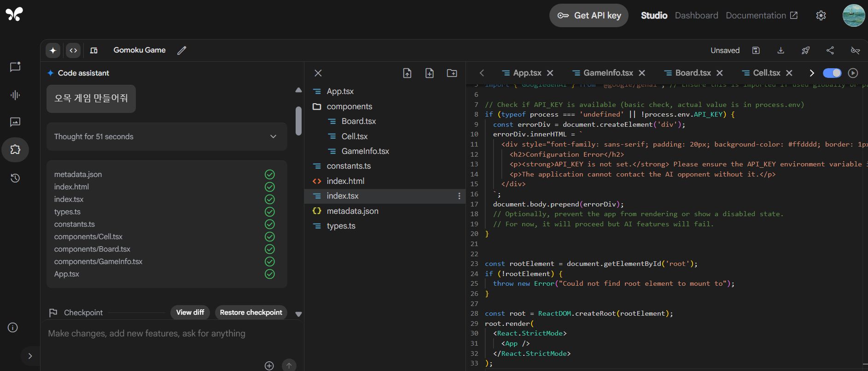Click the save app icon
Screen dimensions: 868x371
point(756,50)
